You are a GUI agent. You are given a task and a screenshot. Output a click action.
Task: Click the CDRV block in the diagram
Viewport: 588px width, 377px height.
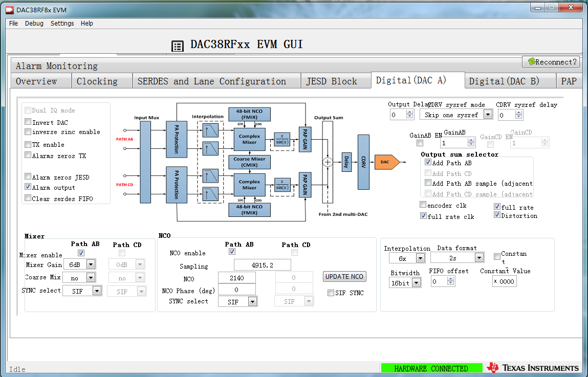(x=363, y=162)
